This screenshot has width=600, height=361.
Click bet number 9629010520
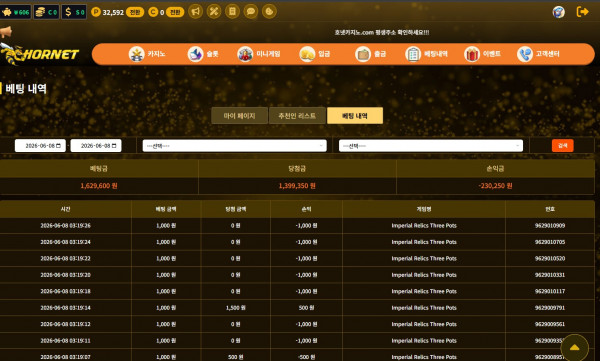pyautogui.click(x=550, y=258)
